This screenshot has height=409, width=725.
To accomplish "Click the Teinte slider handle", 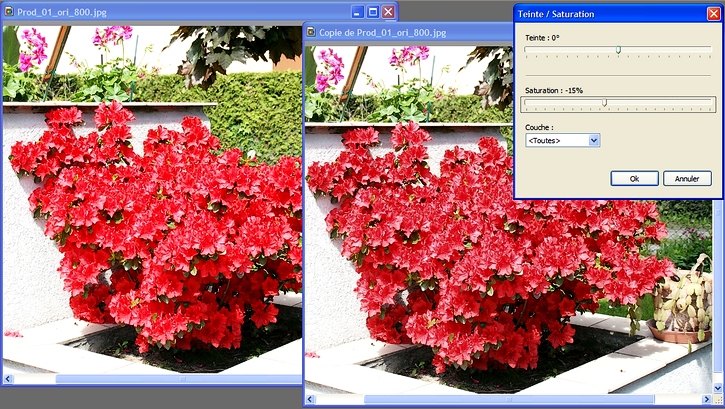I will point(618,49).
